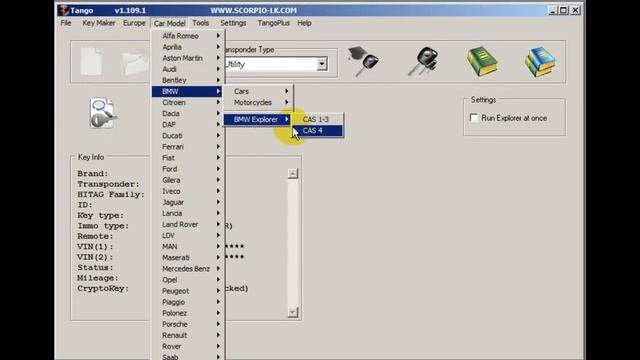Select BMW in car model list
This screenshot has height=360, width=640.
tap(188, 91)
